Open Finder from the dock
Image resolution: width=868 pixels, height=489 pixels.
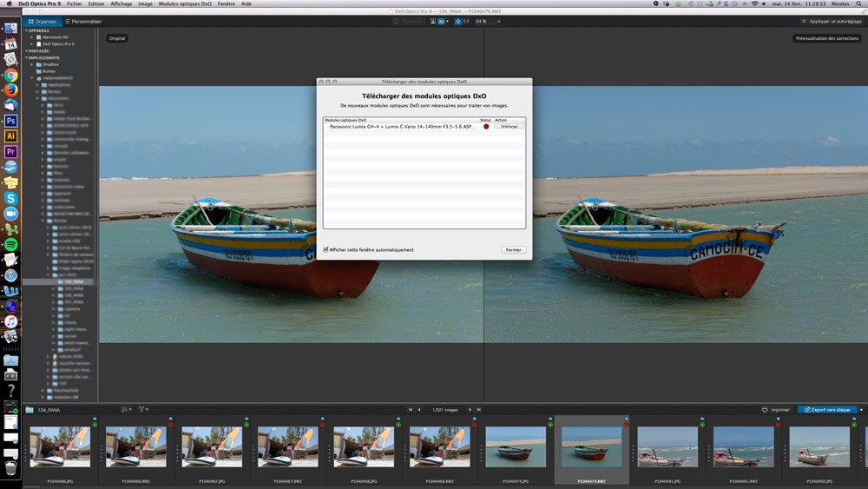click(10, 29)
